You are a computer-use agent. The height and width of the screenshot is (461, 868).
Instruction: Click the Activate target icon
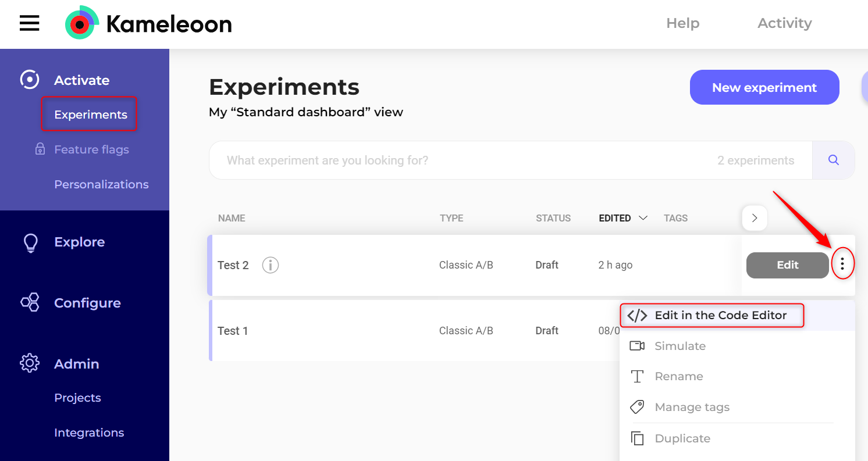click(30, 80)
